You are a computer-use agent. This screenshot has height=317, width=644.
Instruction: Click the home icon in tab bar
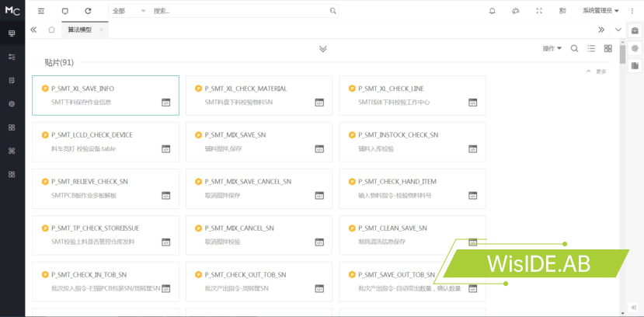pos(51,30)
